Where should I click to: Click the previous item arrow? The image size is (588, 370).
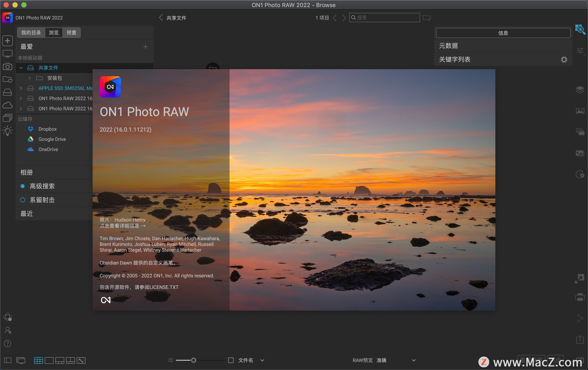tap(335, 18)
